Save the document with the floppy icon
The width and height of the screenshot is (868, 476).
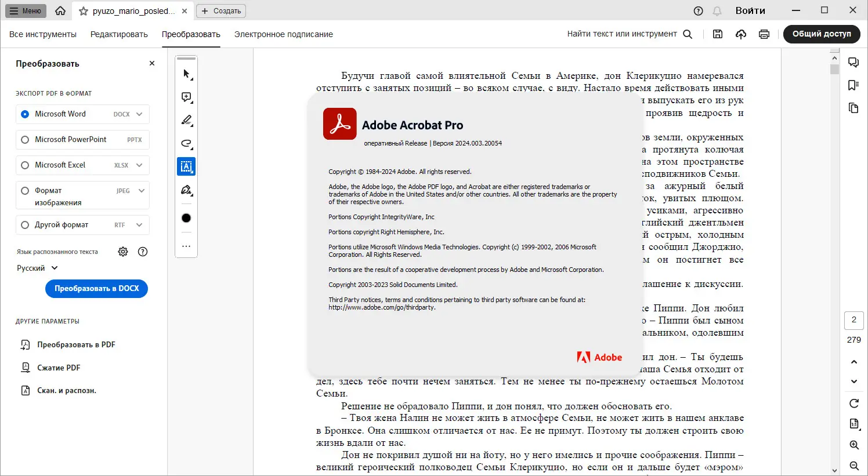[x=718, y=34]
